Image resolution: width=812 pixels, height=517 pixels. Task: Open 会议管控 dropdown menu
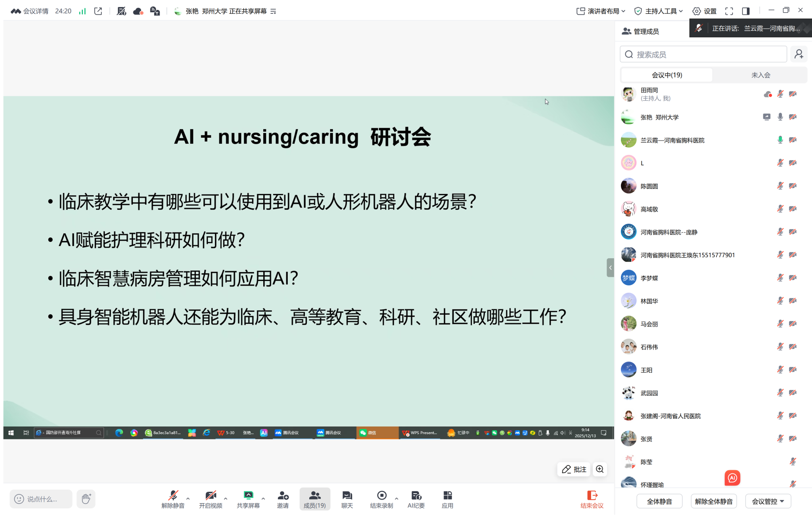(768, 501)
